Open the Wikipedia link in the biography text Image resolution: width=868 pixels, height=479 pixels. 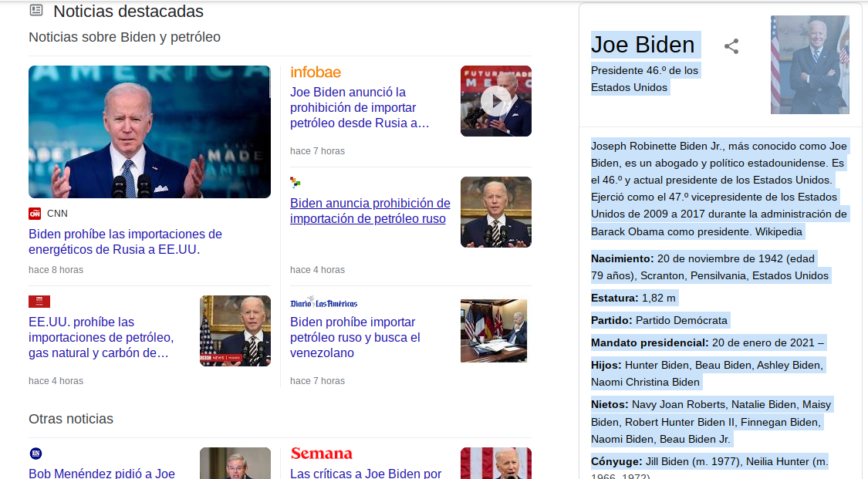point(778,231)
